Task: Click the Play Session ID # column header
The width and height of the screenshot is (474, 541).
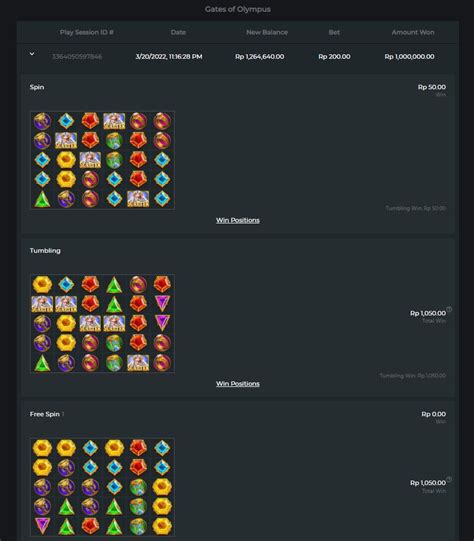Action: (x=87, y=32)
